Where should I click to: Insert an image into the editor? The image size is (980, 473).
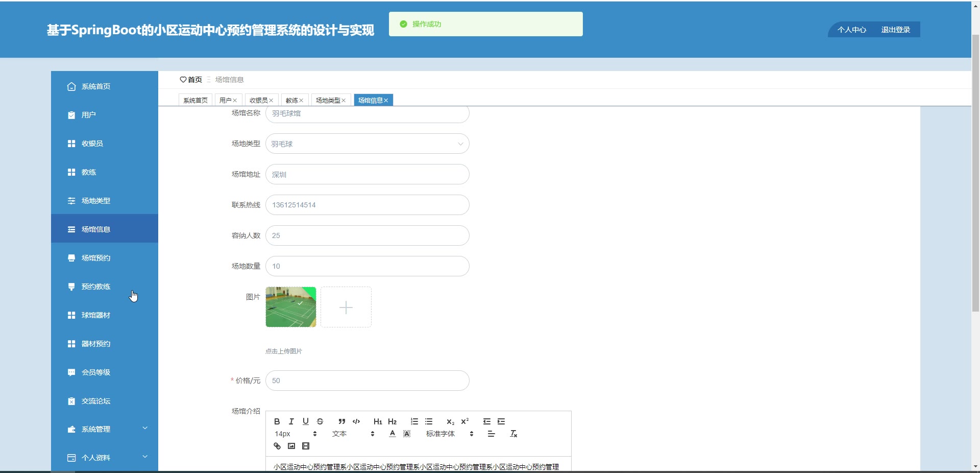291,446
